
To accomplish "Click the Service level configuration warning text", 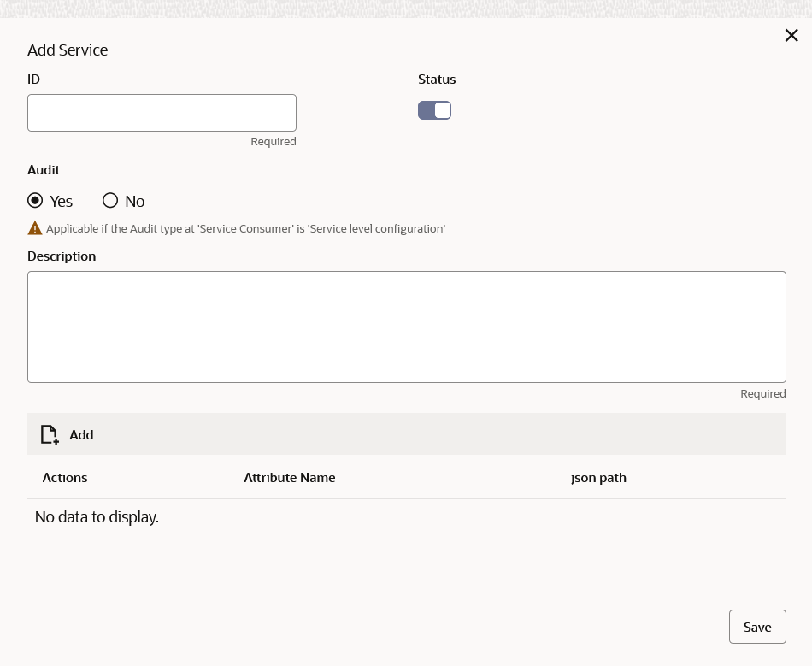I will [x=245, y=229].
